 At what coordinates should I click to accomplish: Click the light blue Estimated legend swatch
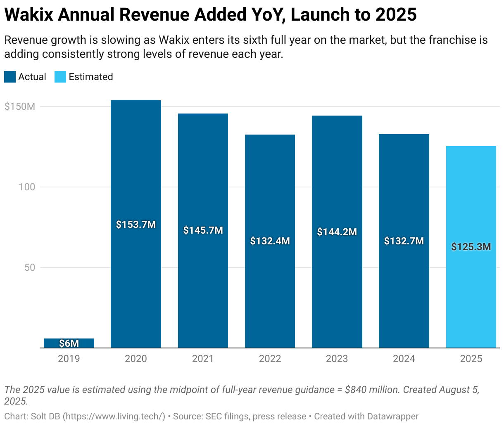pos(60,77)
